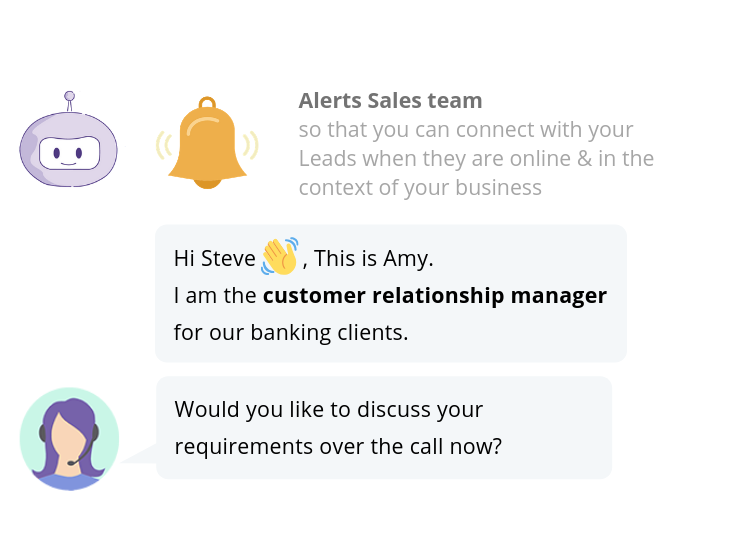Click the "context of your business" line
This screenshot has height=550, width=750.
point(420,187)
